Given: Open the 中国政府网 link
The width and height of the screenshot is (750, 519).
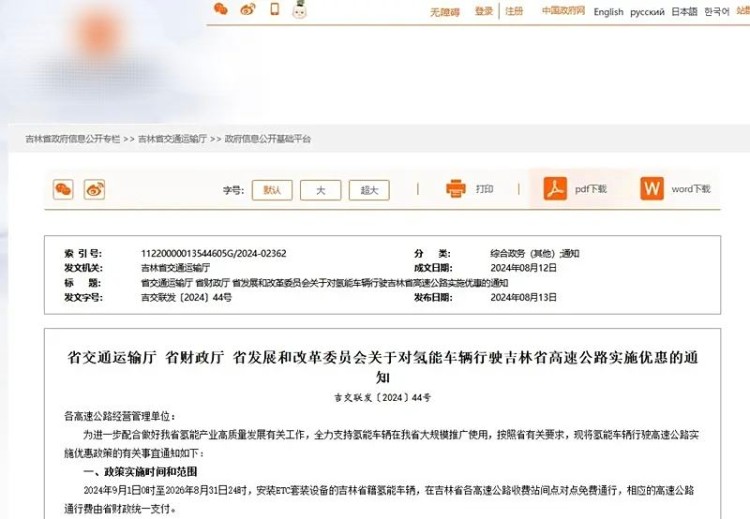Looking at the screenshot, I should [x=561, y=11].
